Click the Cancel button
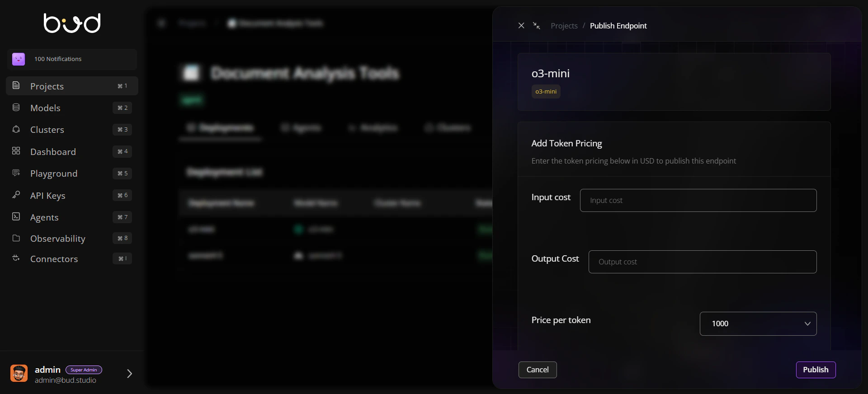The width and height of the screenshot is (868, 394). pos(538,370)
